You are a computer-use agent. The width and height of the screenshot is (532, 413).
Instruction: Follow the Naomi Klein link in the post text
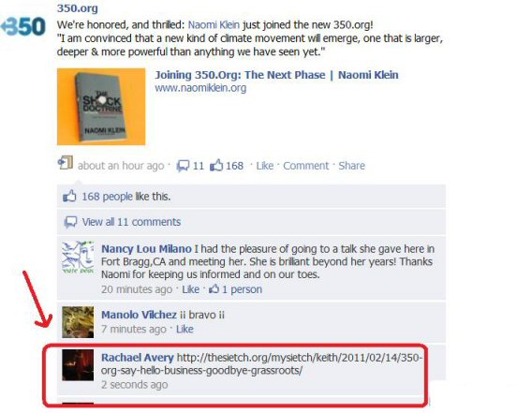coord(214,24)
